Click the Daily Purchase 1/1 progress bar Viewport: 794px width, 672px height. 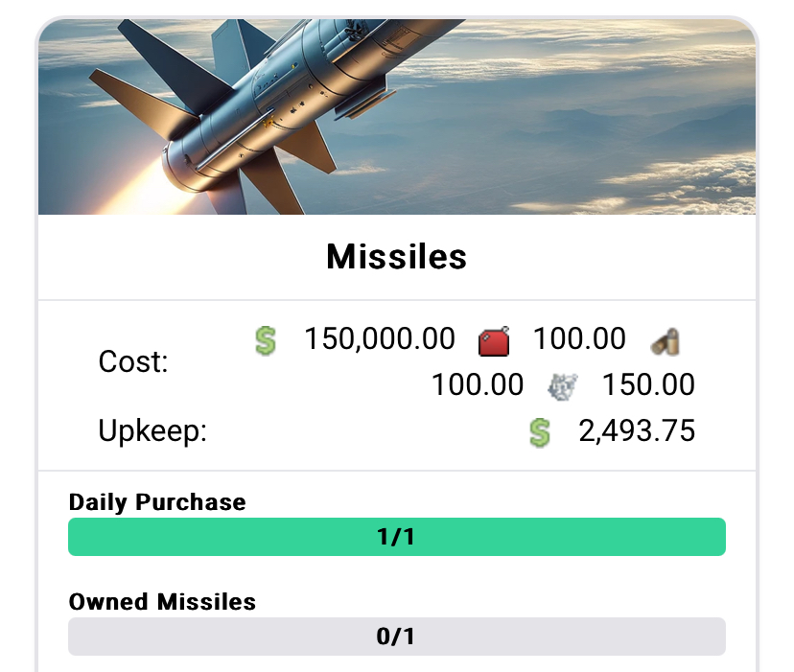coord(397,537)
